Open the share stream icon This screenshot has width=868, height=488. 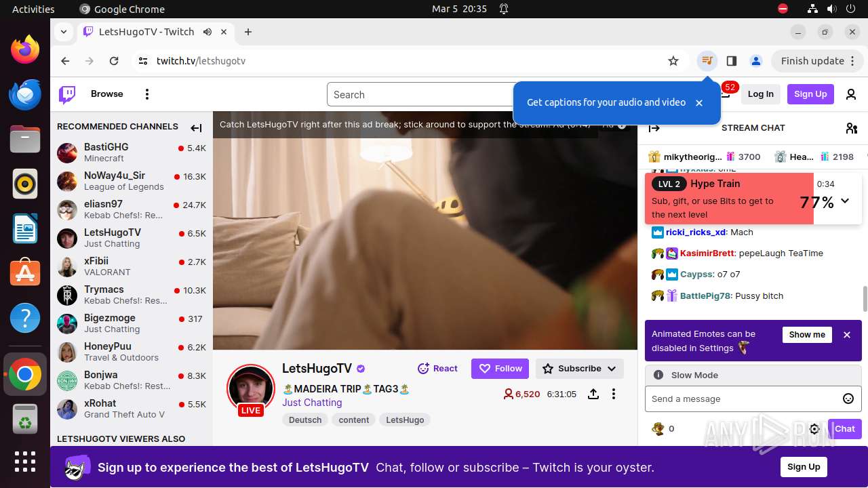[x=593, y=394]
